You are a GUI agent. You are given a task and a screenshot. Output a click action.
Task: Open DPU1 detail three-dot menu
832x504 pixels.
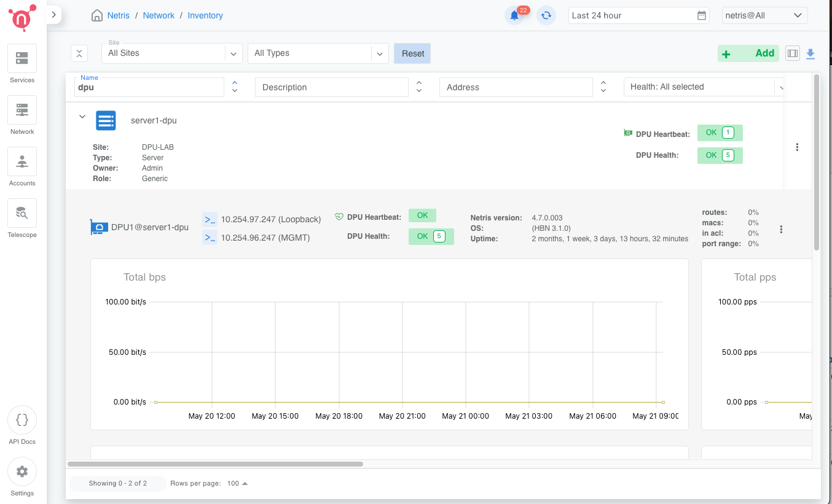pyautogui.click(x=781, y=230)
